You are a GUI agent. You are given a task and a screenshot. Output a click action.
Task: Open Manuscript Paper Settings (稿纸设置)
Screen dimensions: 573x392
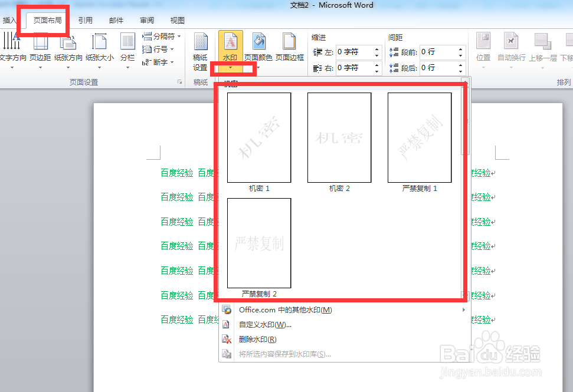[x=200, y=51]
